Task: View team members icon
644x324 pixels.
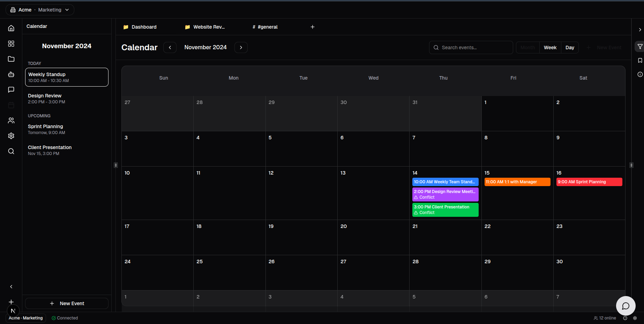Action: [11, 120]
